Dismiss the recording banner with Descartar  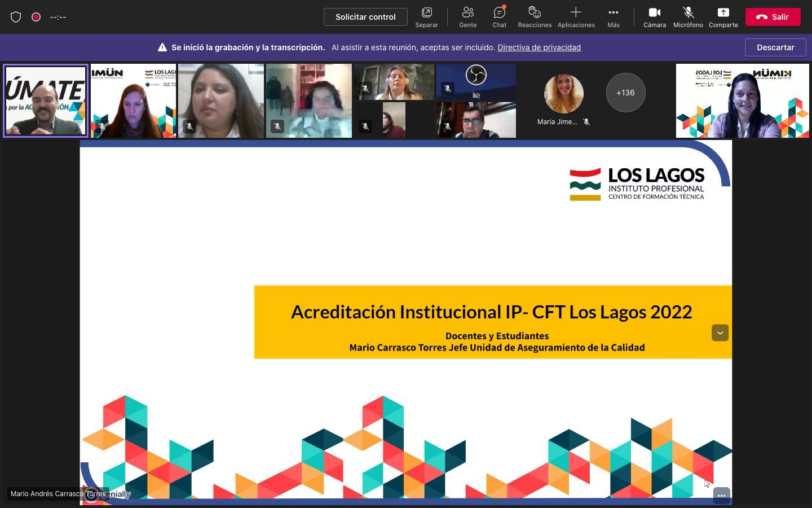775,47
